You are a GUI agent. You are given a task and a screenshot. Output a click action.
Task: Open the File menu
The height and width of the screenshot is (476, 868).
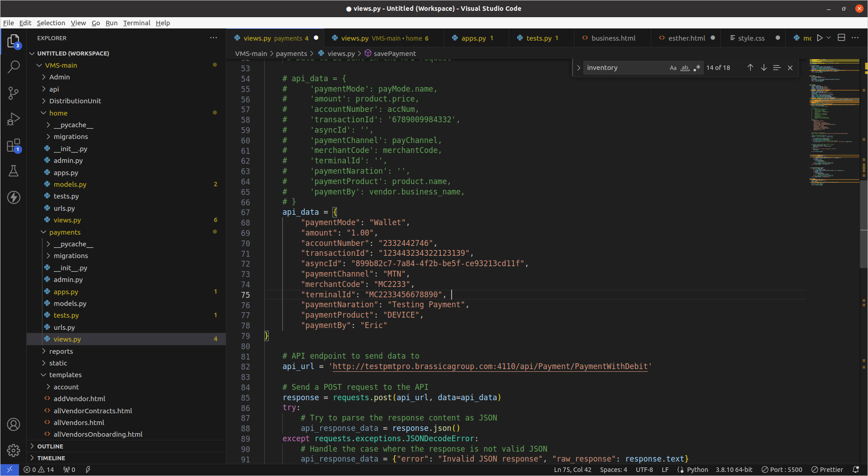coord(8,23)
